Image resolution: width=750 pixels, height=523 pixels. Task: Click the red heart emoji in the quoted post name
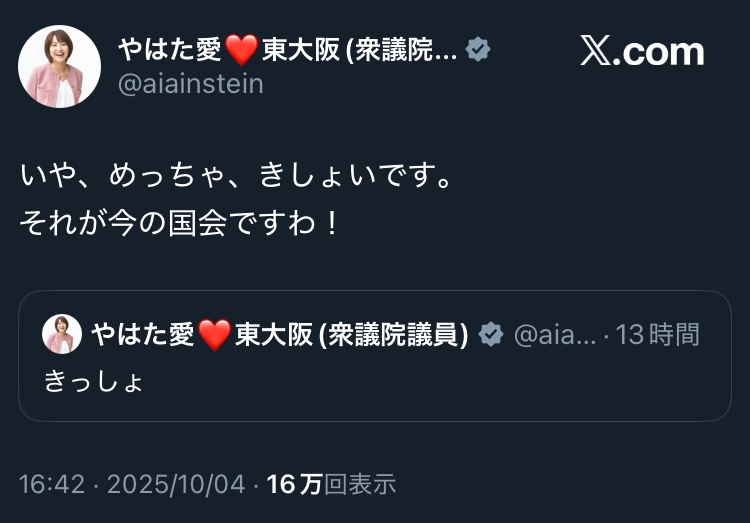point(214,335)
